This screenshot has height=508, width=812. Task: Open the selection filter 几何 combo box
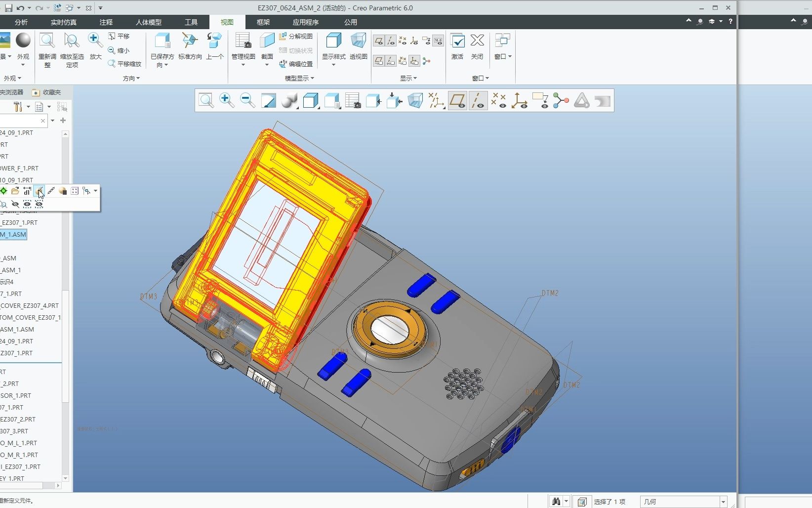(x=684, y=502)
